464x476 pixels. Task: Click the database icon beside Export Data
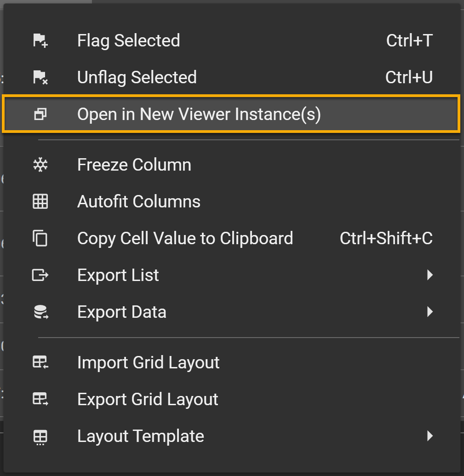click(40, 312)
